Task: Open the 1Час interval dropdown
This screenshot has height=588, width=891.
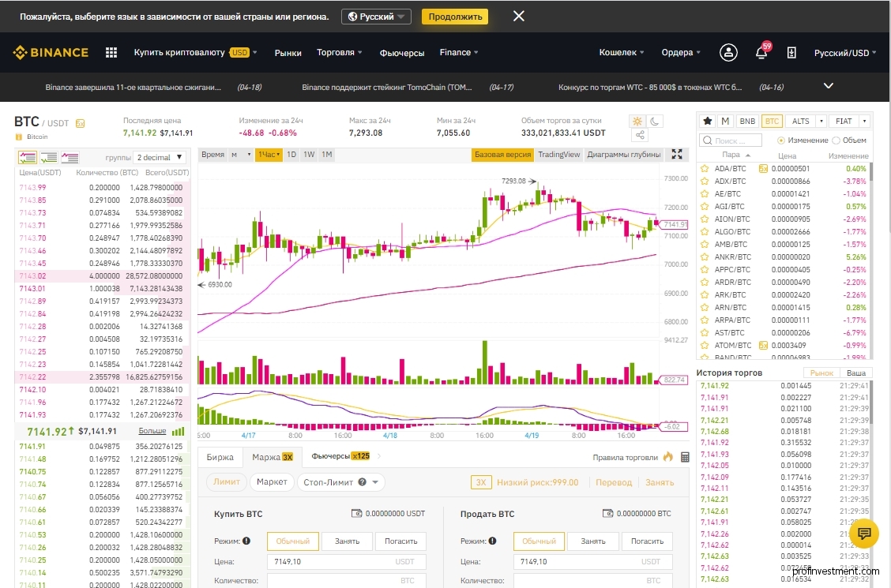Action: [x=269, y=155]
